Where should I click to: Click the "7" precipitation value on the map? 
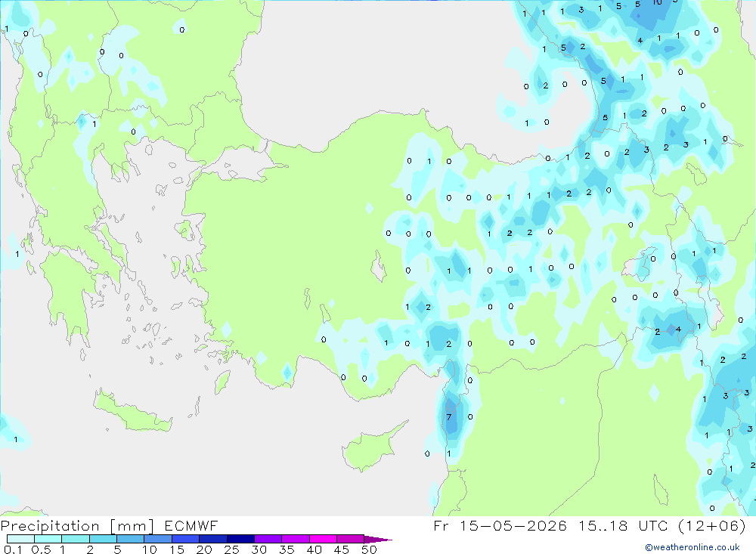click(449, 417)
